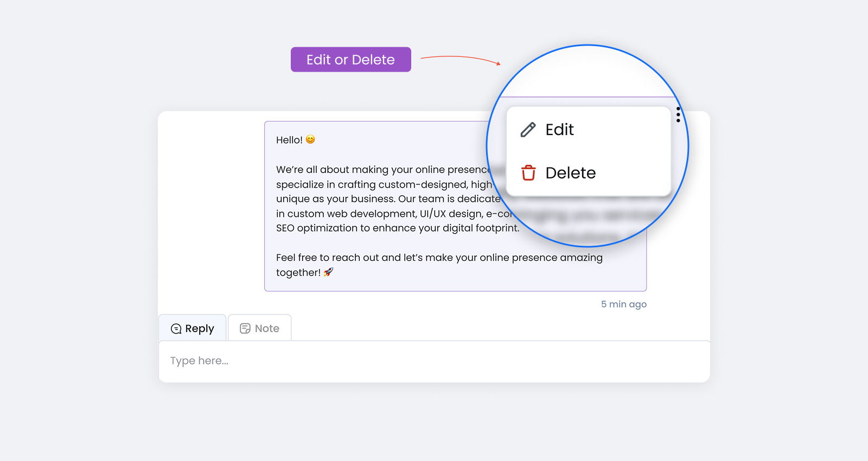
Task: Click the red trash can icon
Action: tap(528, 173)
